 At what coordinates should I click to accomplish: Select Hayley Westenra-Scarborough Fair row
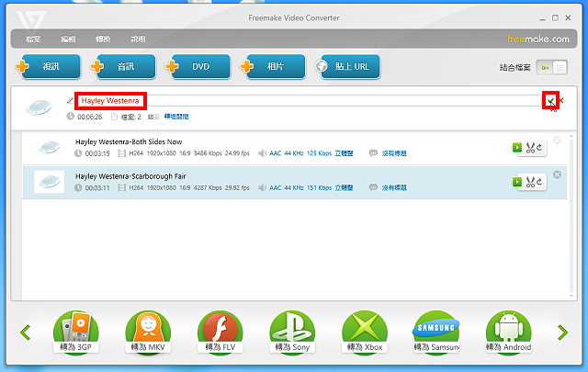[294, 183]
